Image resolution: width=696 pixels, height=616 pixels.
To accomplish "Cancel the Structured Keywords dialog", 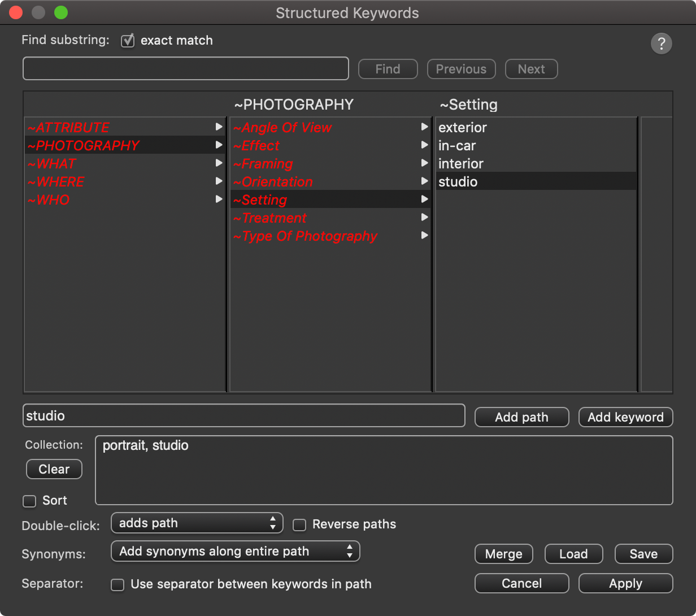I will click(522, 583).
